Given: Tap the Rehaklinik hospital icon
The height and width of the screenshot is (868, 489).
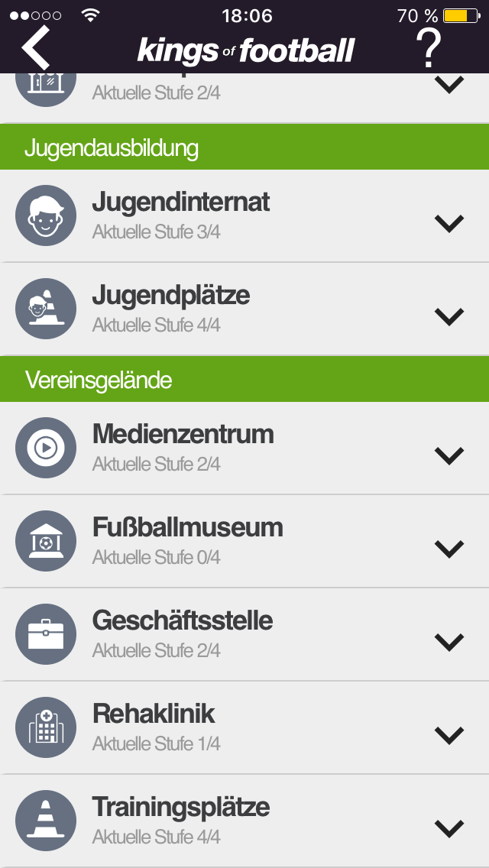Looking at the screenshot, I should (45, 727).
